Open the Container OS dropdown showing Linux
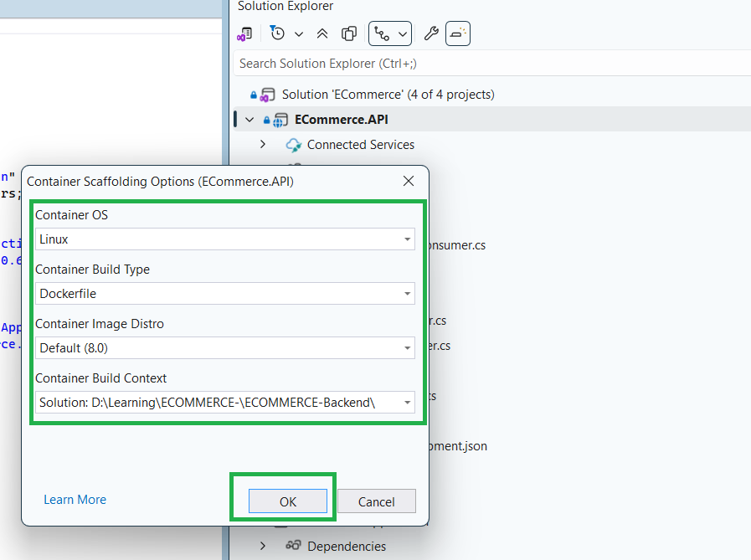This screenshot has height=560, width=751. coord(224,239)
